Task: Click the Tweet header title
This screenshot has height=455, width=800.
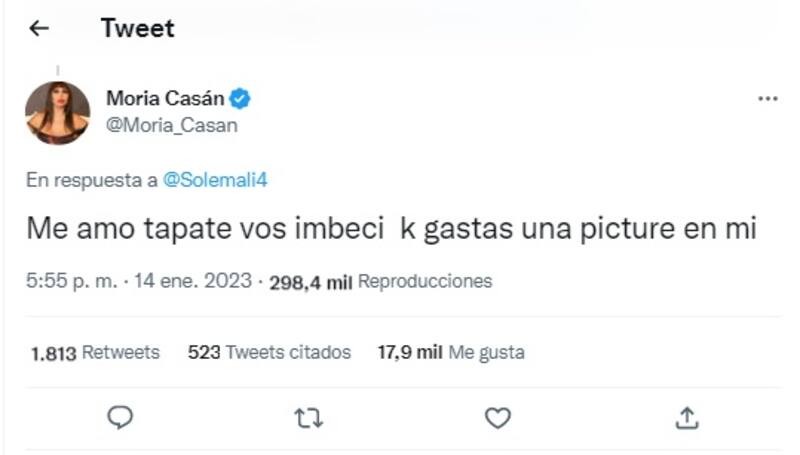Action: pos(137,29)
